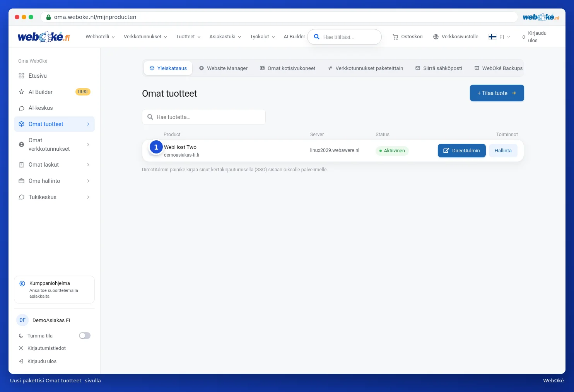Open the WebOké Backups tab
574x392 pixels.
point(499,68)
